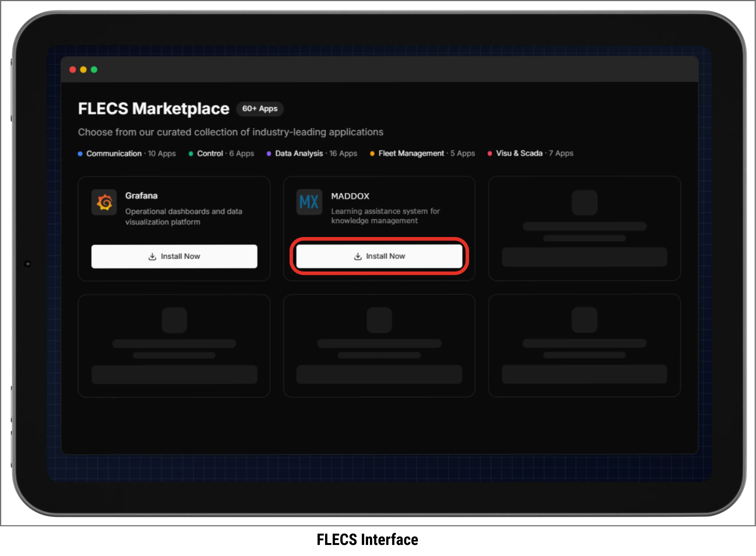Click the download icon inside Grafana's Install button

[x=152, y=256]
